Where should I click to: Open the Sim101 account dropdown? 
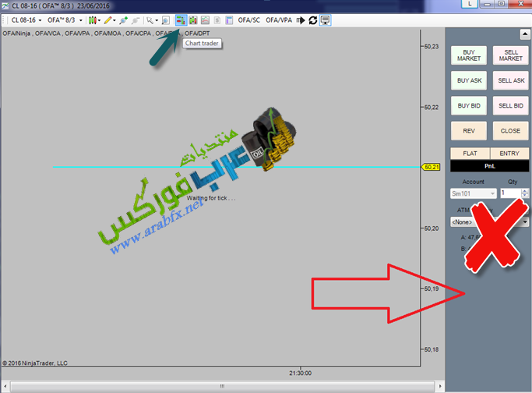[474, 193]
